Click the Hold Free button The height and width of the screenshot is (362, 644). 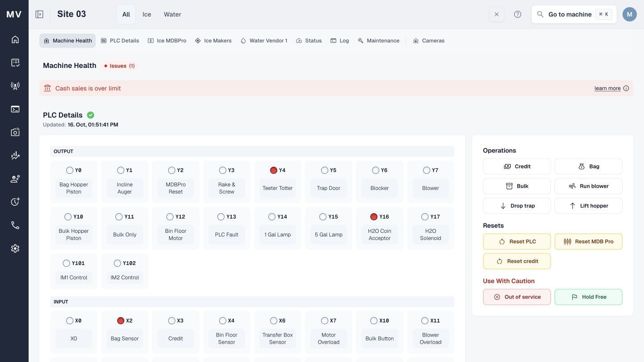[x=589, y=297]
